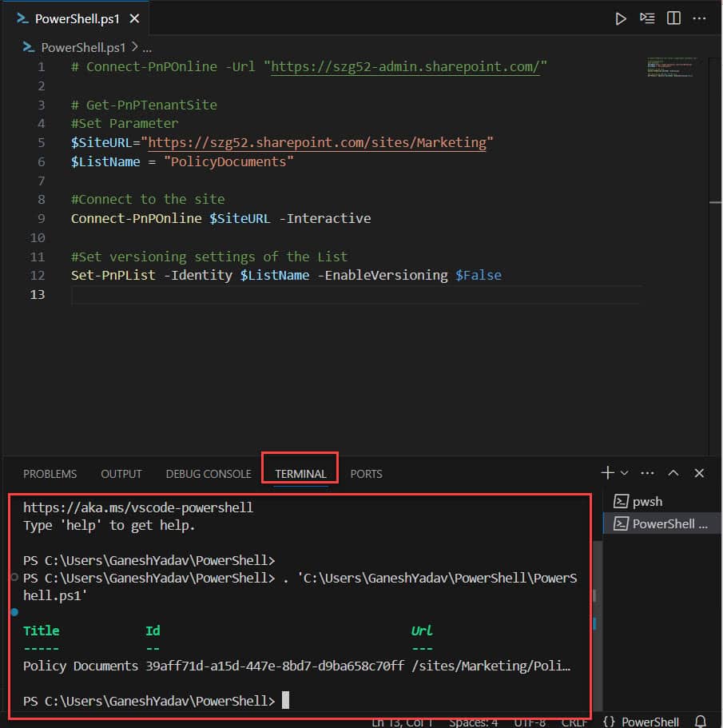Click the $ListName variable on line 6
This screenshot has height=728, width=723.
pos(105,161)
